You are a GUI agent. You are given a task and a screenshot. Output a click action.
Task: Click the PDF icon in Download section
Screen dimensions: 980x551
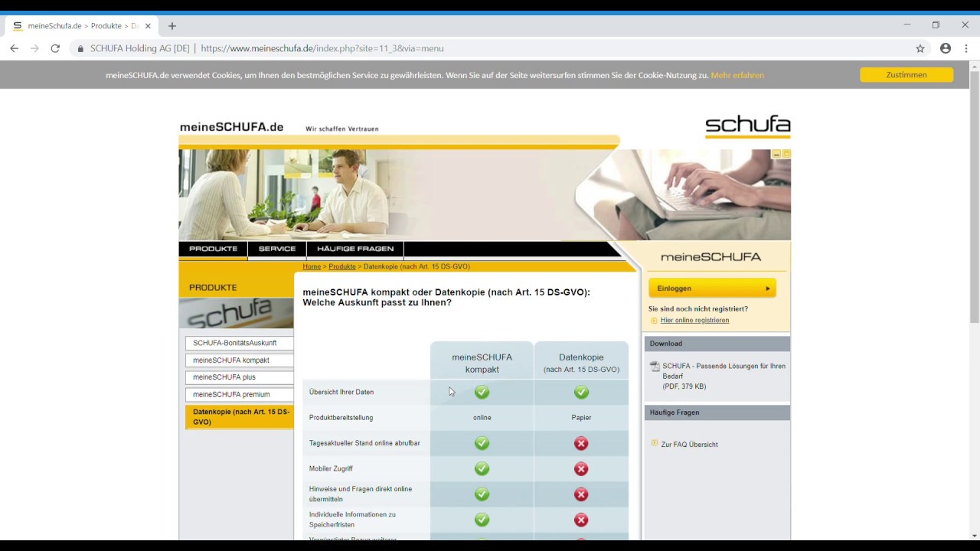pos(655,367)
